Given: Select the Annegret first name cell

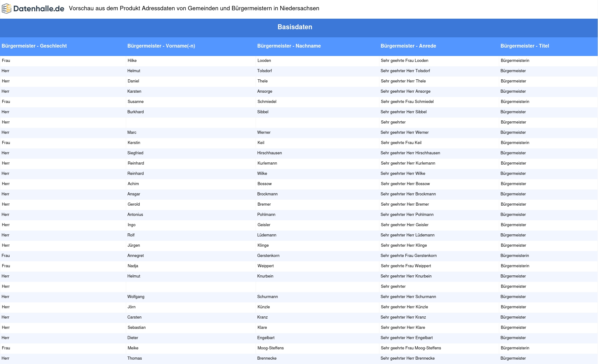Looking at the screenshot, I should click(135, 256).
